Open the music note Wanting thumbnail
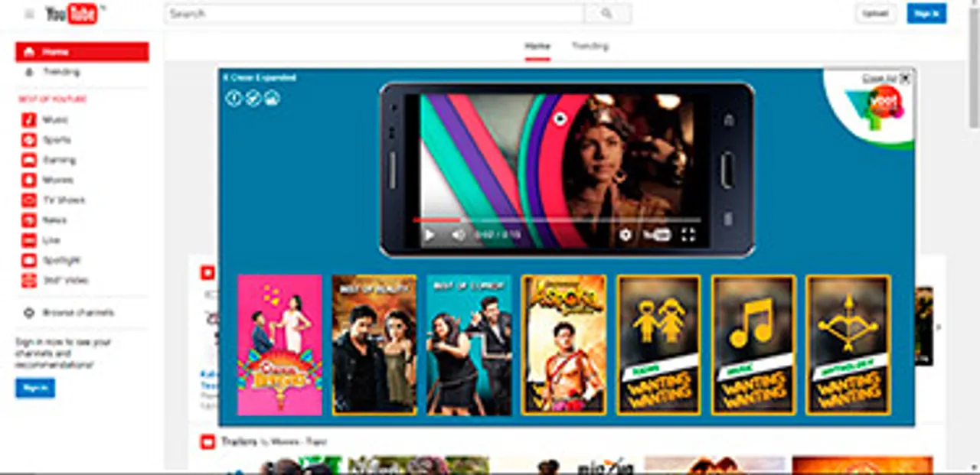 click(x=753, y=345)
